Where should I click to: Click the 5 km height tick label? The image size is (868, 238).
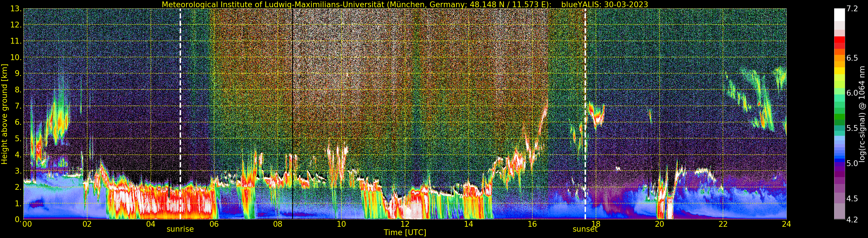pos(19,138)
